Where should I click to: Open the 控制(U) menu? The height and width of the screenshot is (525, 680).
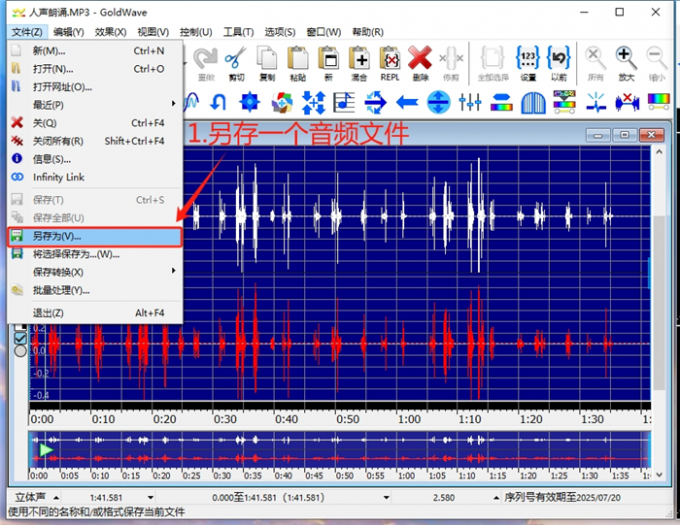tap(196, 32)
